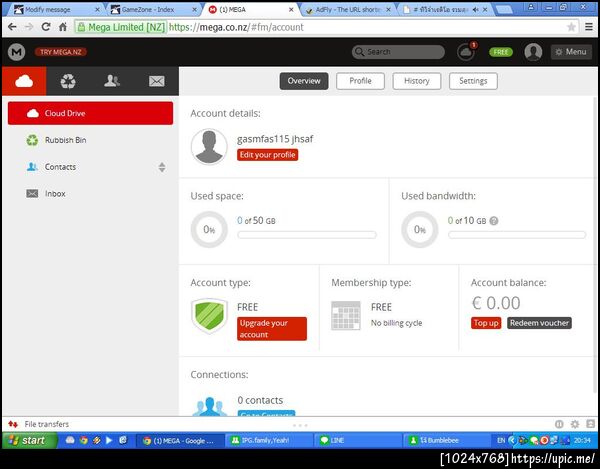
Task: Switch to Modify message browser tab
Action: (x=54, y=10)
